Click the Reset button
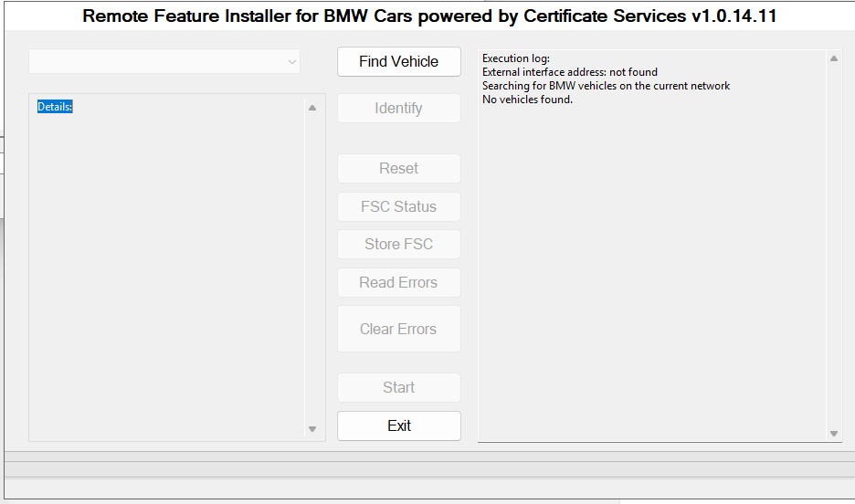 click(x=398, y=168)
